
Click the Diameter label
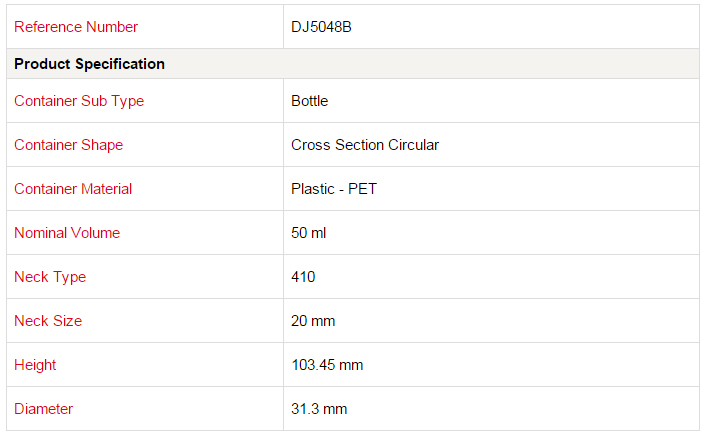43,409
